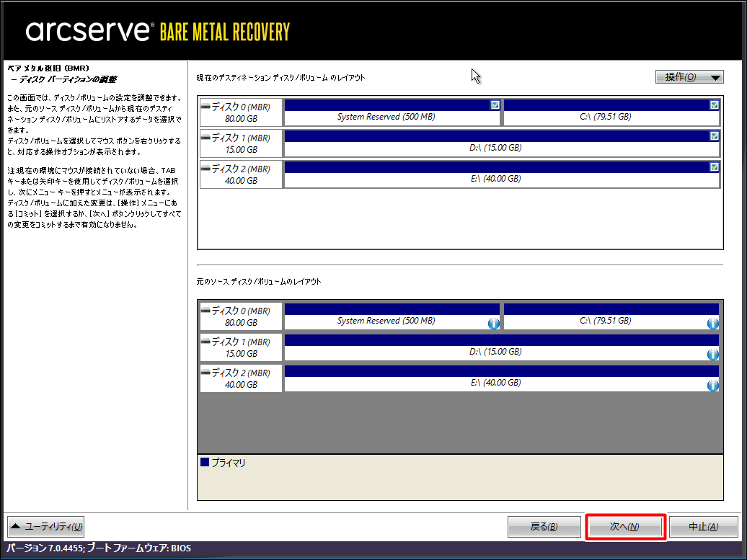
Task: Click the プライマリ legend color swatch
Action: [205, 462]
